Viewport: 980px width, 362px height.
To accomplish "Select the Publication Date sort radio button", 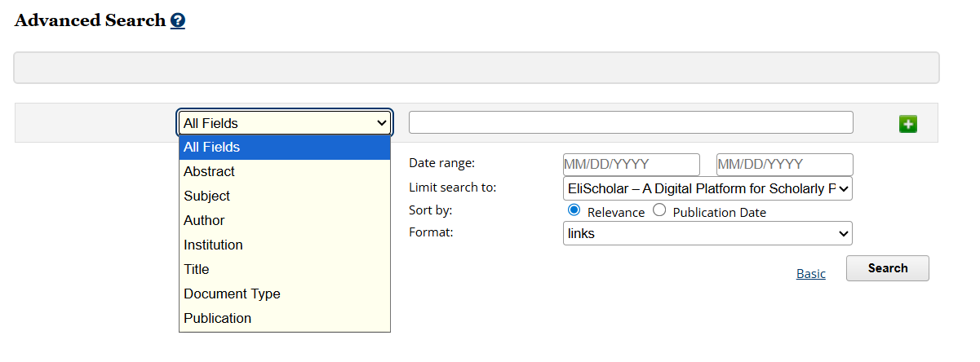I will 659,210.
